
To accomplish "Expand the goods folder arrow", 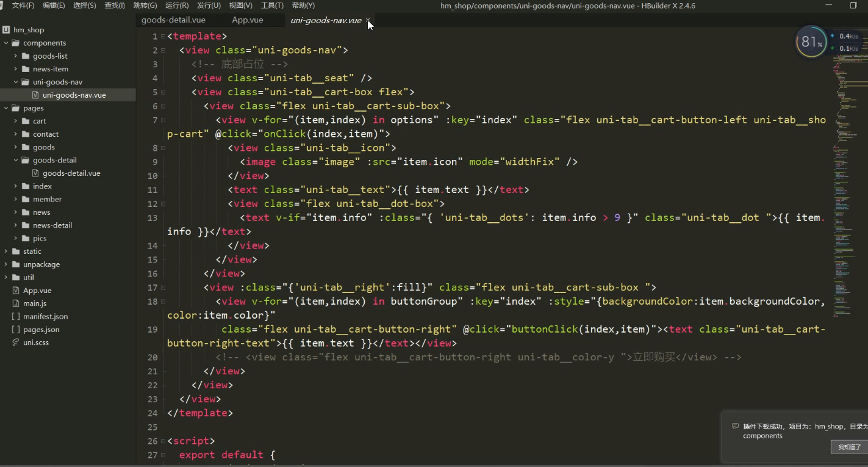I will pyautogui.click(x=16, y=147).
